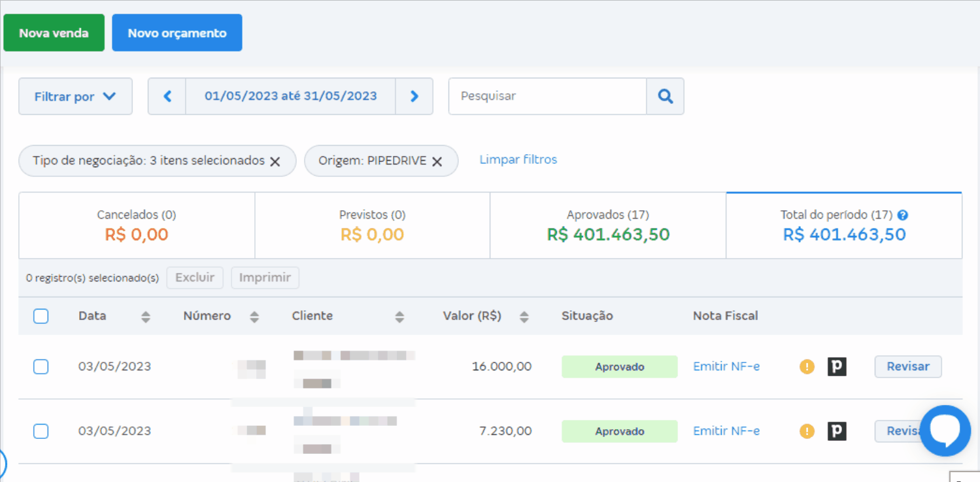Click into the Pesquisar search field
Screen dimensions: 980x482
(x=547, y=96)
